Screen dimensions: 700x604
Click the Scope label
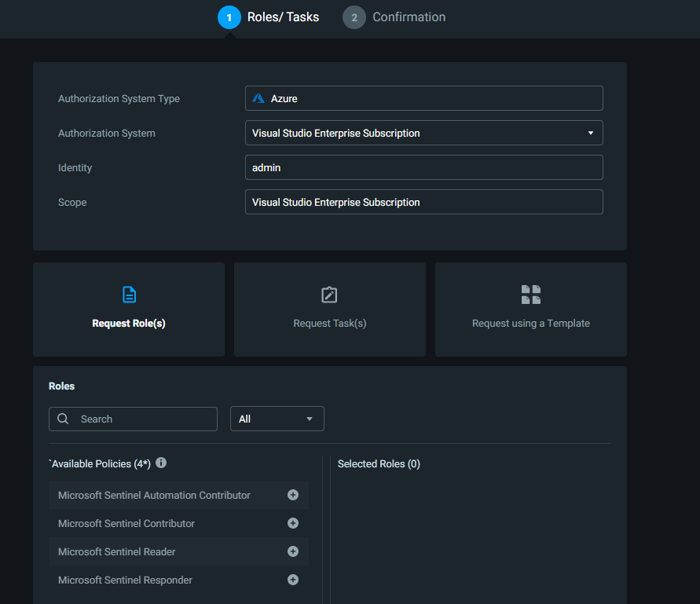(72, 202)
